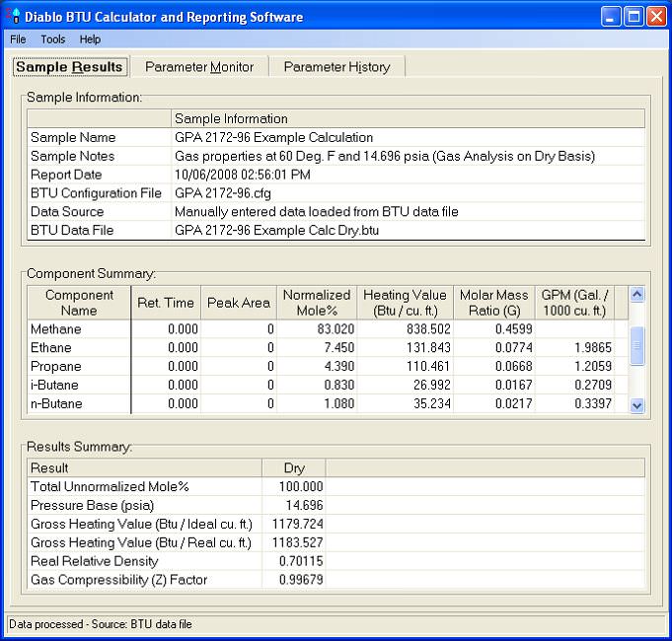Image resolution: width=672 pixels, height=641 pixels.
Task: Open the File menu
Action: pos(18,39)
